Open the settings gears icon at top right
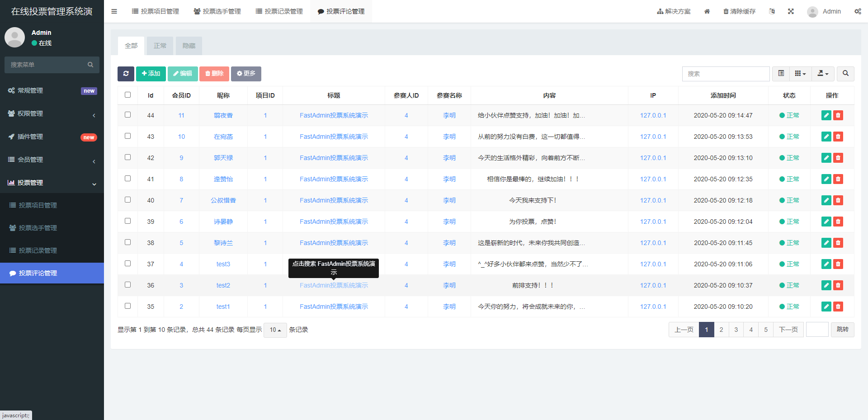The image size is (868, 420). (858, 11)
